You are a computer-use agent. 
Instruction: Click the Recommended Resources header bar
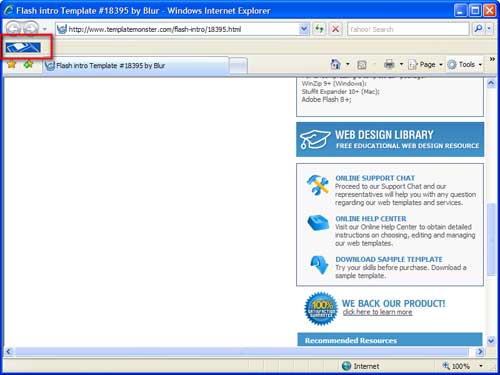tap(390, 339)
